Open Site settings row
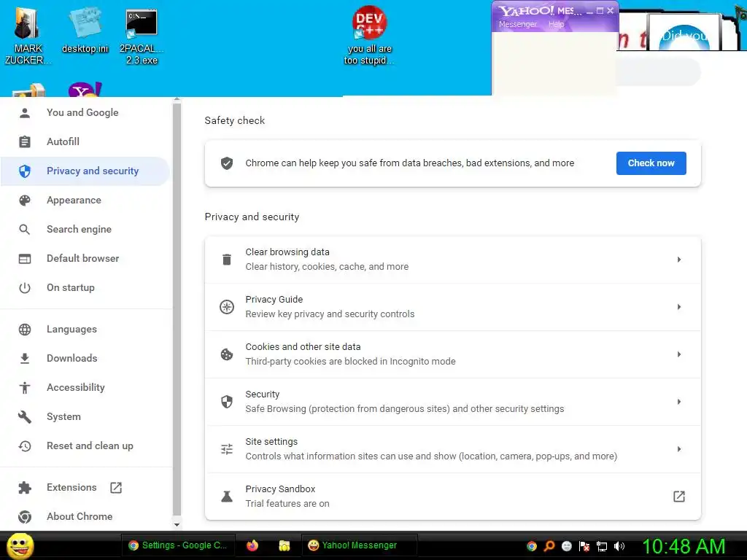The width and height of the screenshot is (747, 560). click(x=452, y=449)
